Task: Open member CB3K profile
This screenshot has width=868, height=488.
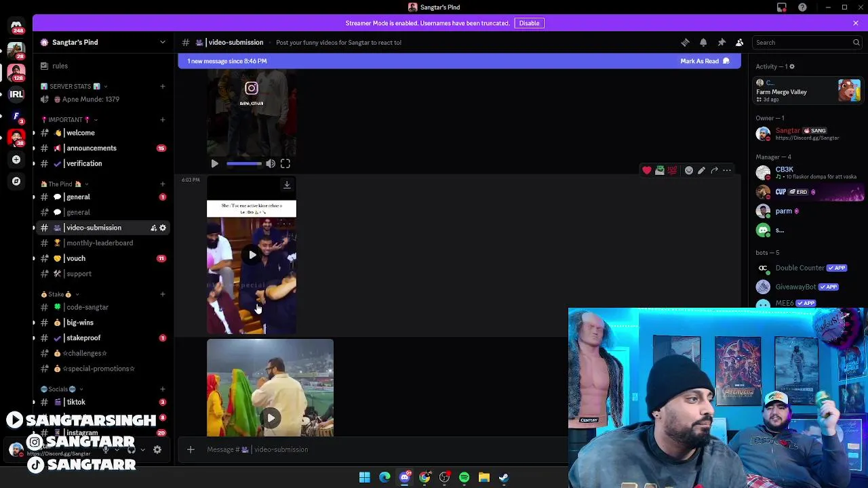Action: (808, 172)
